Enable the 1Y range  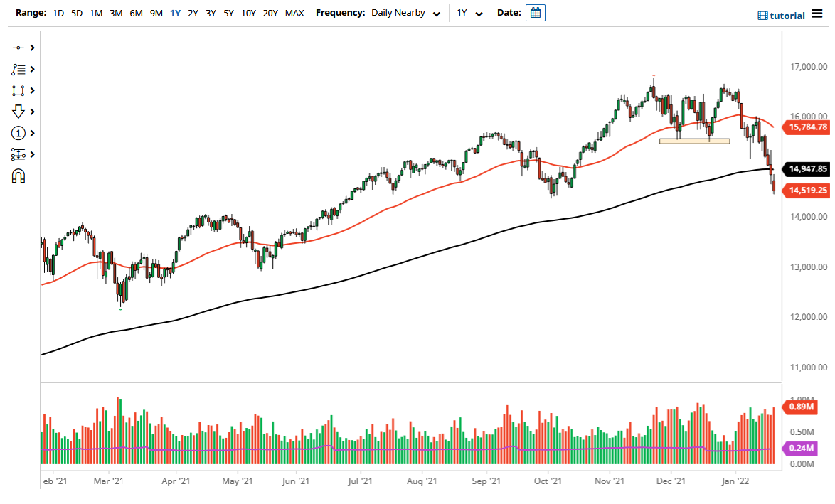click(x=175, y=12)
